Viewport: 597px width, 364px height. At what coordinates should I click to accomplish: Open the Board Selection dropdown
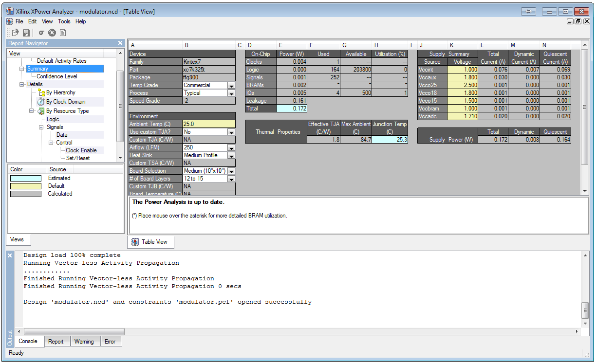[231, 171]
